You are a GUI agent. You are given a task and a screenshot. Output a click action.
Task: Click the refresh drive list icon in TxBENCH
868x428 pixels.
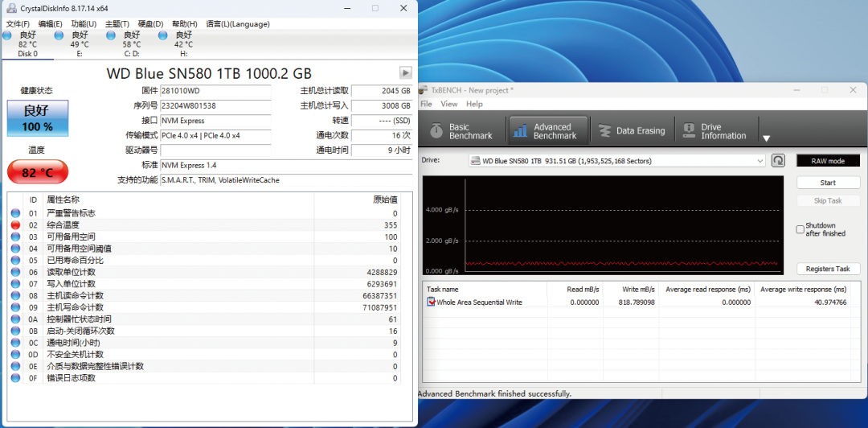tap(778, 161)
